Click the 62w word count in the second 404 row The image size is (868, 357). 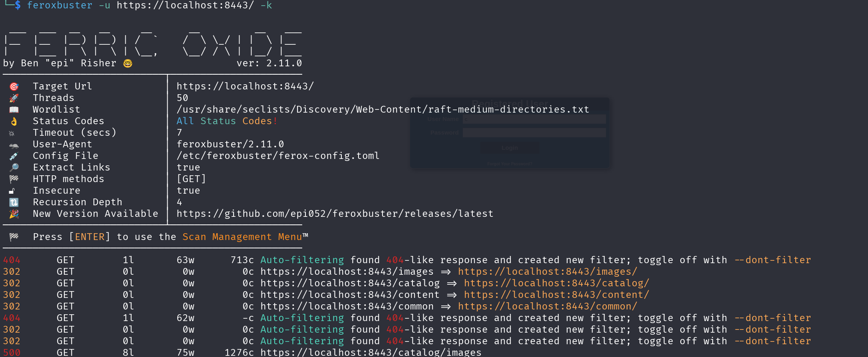pos(185,318)
